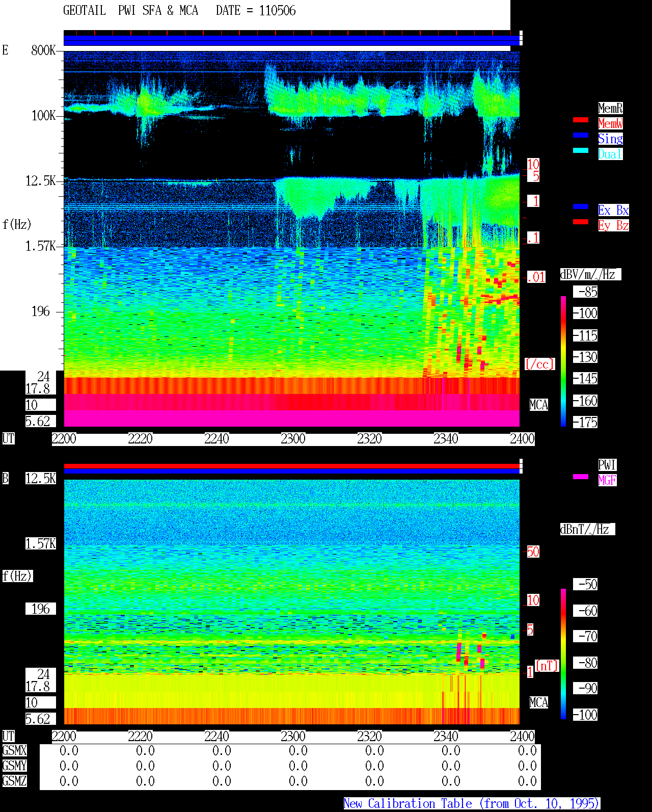This screenshot has width=652, height=812.
Task: Click the red status bar above B spectrogram
Action: (x=291, y=466)
